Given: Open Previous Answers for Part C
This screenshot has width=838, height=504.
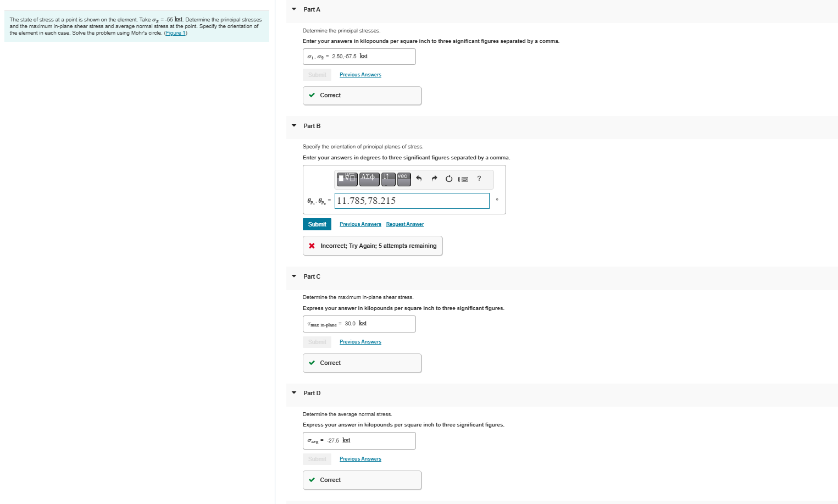Looking at the screenshot, I should [360, 342].
